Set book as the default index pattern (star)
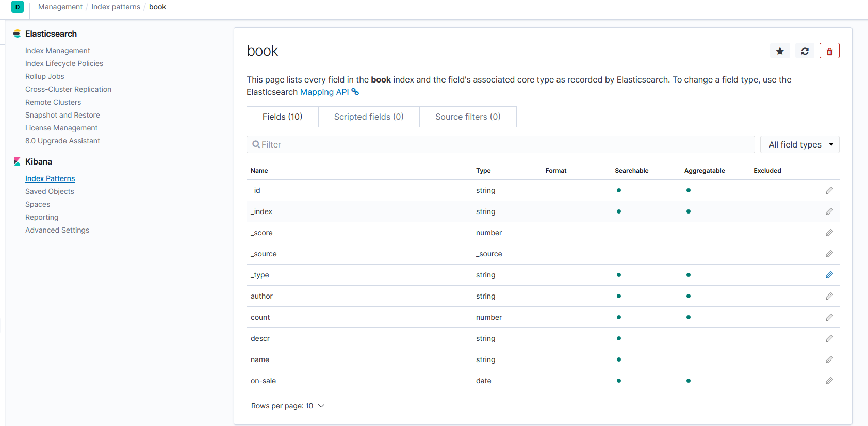The image size is (868, 426). pos(780,51)
